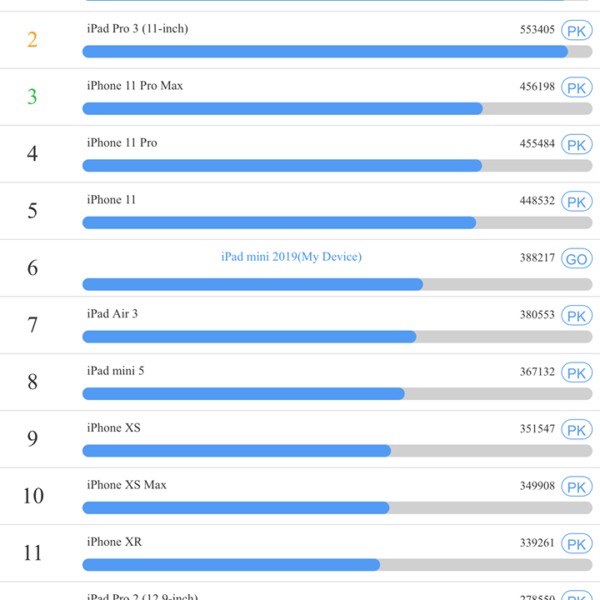Tap PK button for iPhone XS

(x=577, y=430)
